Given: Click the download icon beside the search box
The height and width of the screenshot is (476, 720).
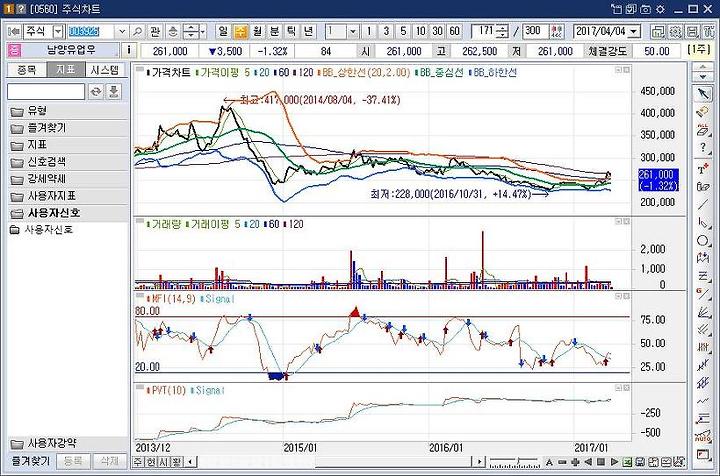Looking at the screenshot, I should pyautogui.click(x=113, y=91).
